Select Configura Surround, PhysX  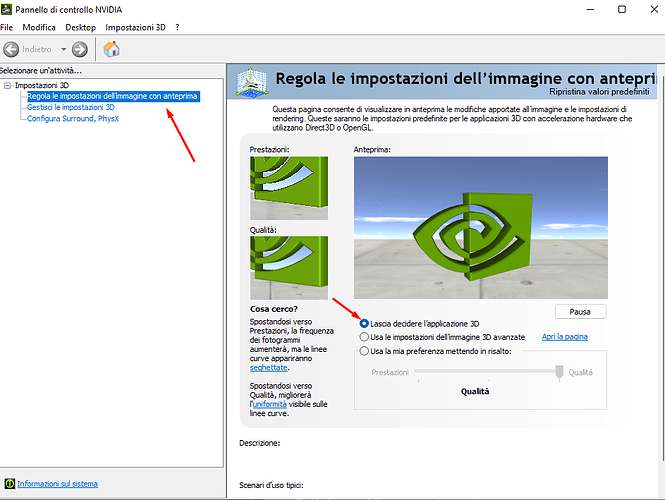tap(73, 118)
